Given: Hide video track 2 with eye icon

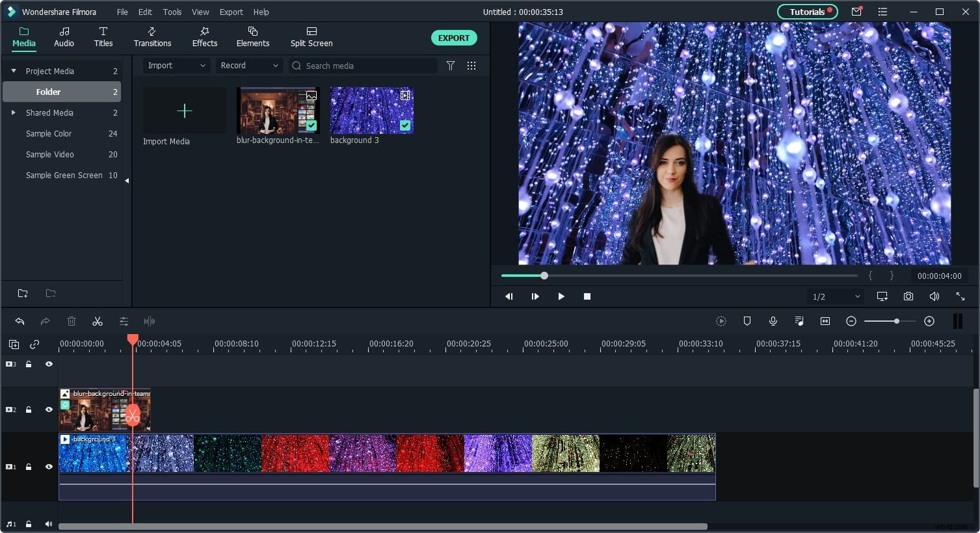Looking at the screenshot, I should (x=49, y=409).
